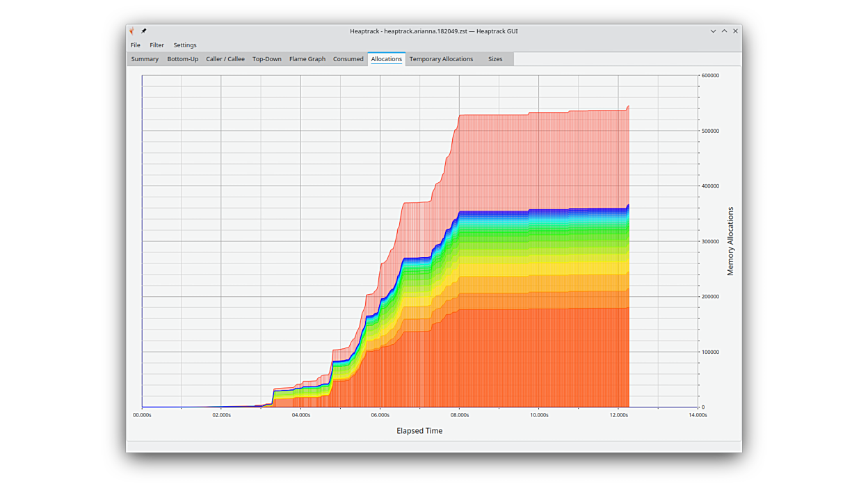The height and width of the screenshot is (488, 868).
Task: Switch to the Sizes tab
Action: pyautogui.click(x=495, y=59)
